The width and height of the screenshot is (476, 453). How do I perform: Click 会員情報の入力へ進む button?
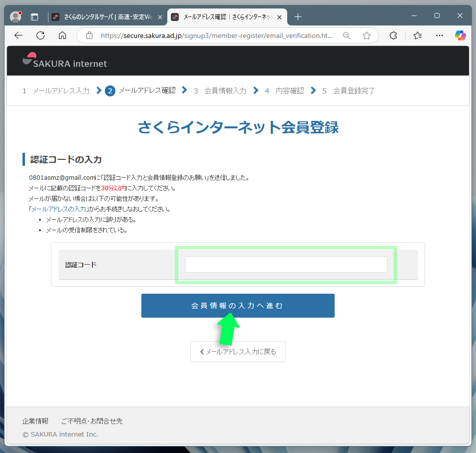click(x=238, y=306)
